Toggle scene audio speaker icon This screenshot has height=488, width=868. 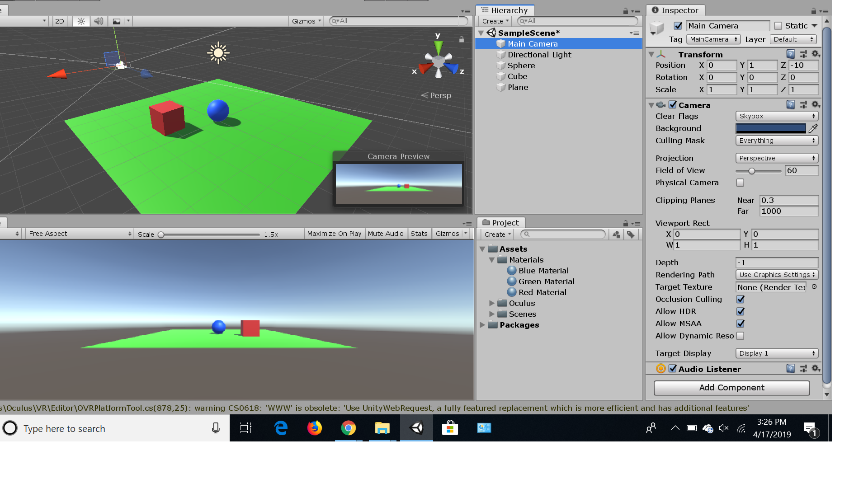[x=99, y=21]
